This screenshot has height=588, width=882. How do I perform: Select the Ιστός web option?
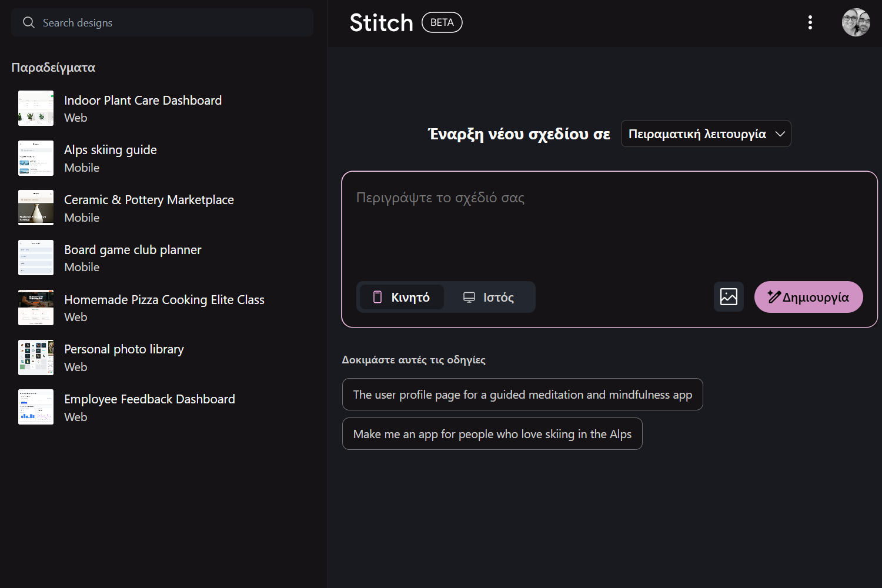coord(489,297)
